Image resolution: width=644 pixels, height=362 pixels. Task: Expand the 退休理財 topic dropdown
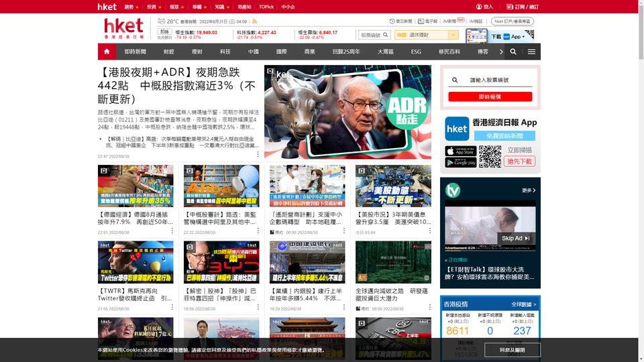point(453,35)
